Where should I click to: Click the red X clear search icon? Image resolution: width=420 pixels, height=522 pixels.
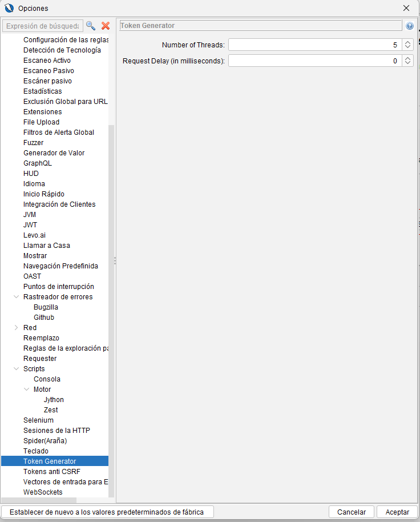[106, 26]
